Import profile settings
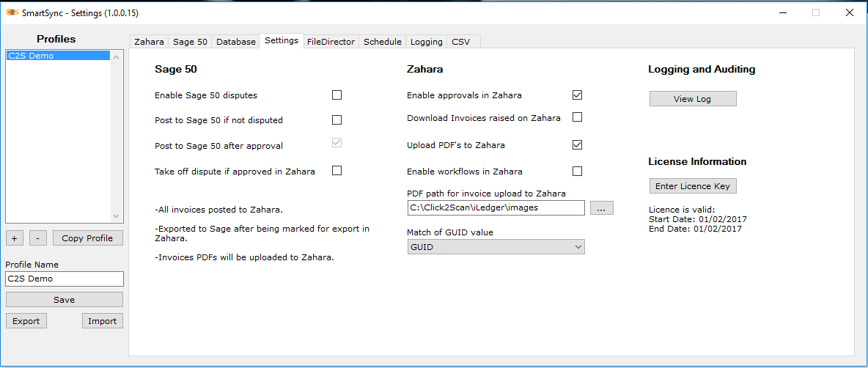 tap(103, 321)
